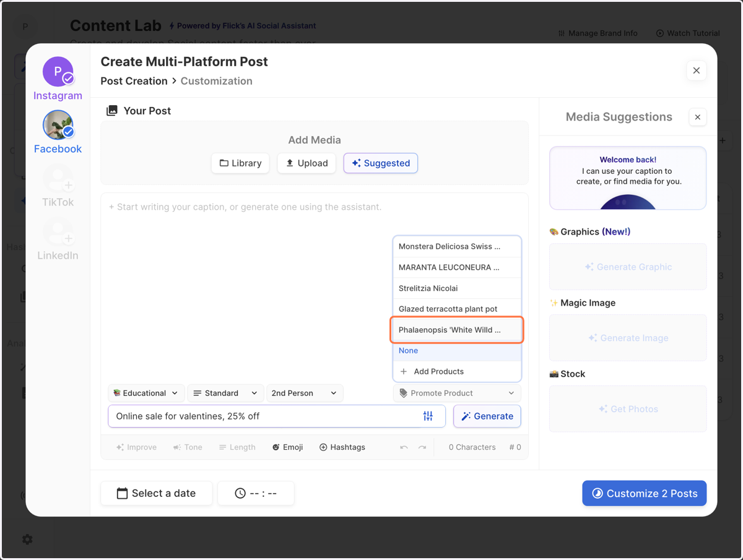Click the Suggested media button
Image resolution: width=743 pixels, height=560 pixels.
[x=381, y=163]
